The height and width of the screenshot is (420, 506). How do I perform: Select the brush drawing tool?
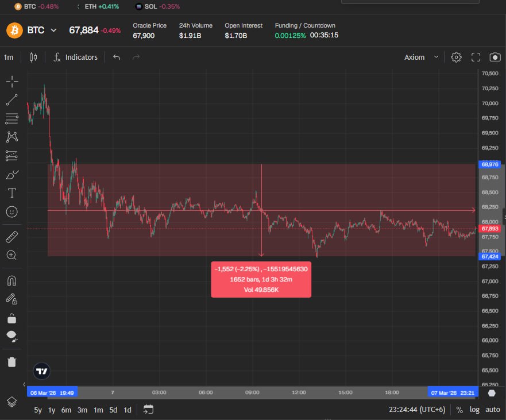click(12, 175)
